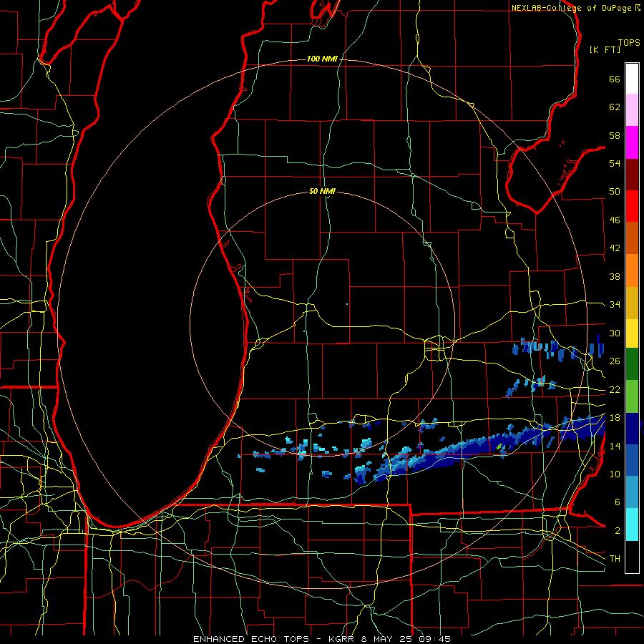Screen dimensions: 644x644
Task: Click the legend value 50
Action: pos(615,192)
